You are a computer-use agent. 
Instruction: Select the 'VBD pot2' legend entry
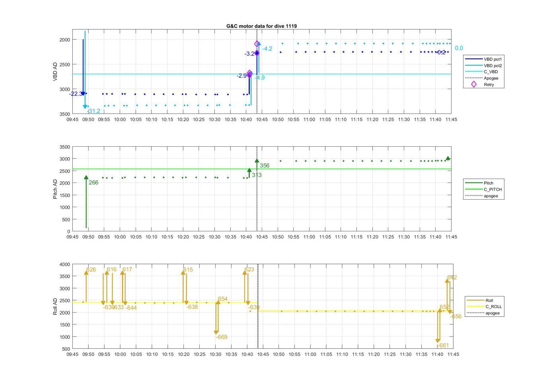point(484,66)
